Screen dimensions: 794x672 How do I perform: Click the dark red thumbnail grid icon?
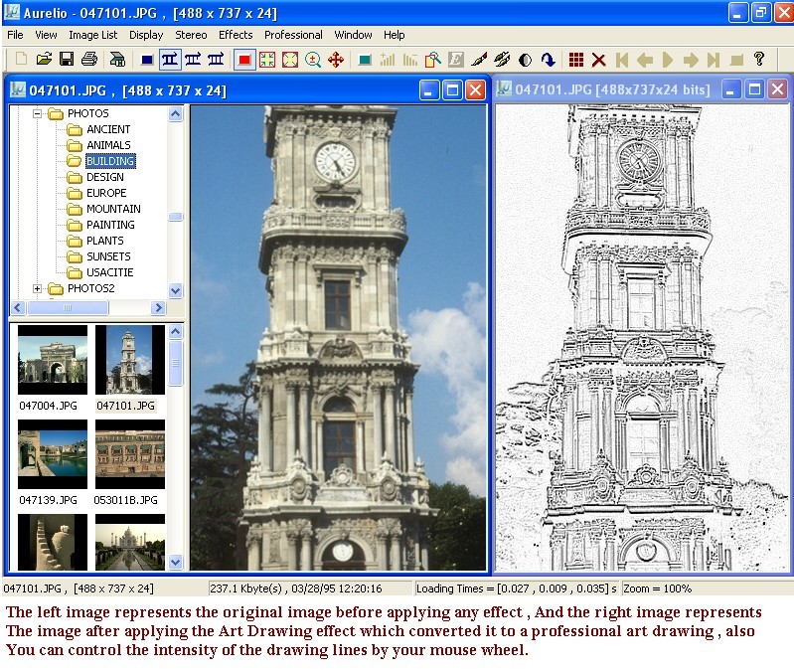(x=575, y=60)
